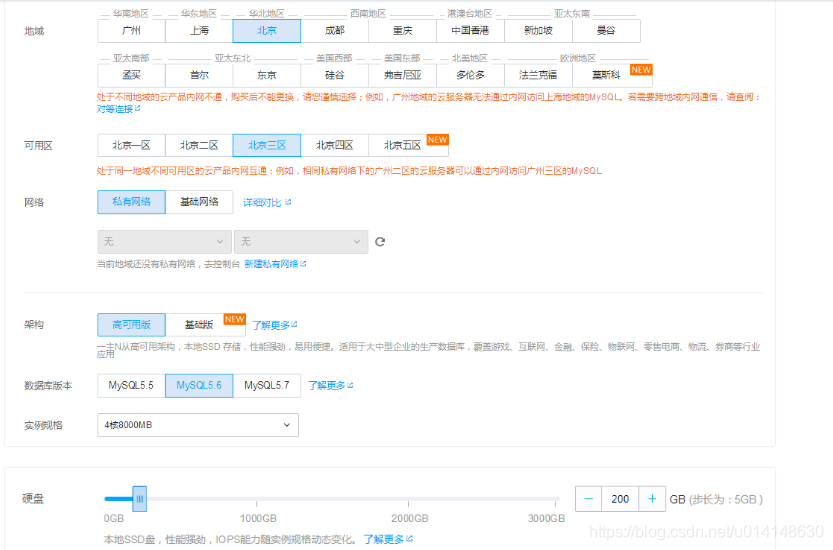This screenshot has width=833, height=550.
Task: Focus the 200 GB disk size field
Action: (620, 499)
